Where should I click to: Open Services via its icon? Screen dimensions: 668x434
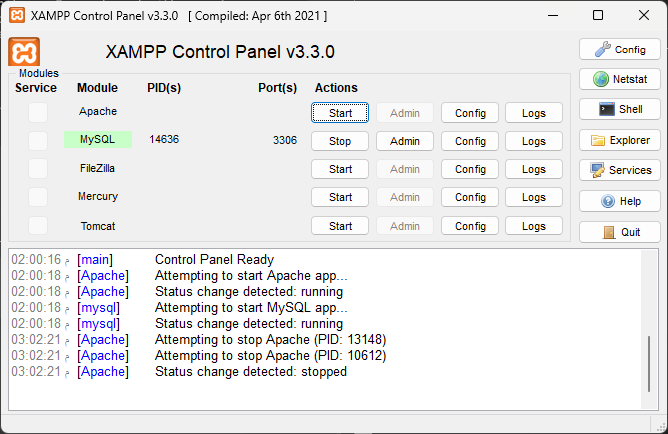click(x=619, y=170)
